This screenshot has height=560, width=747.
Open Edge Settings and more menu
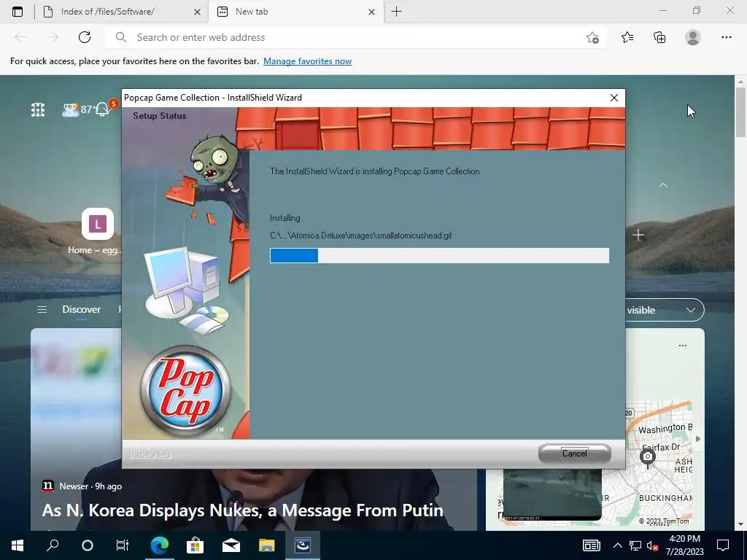726,37
